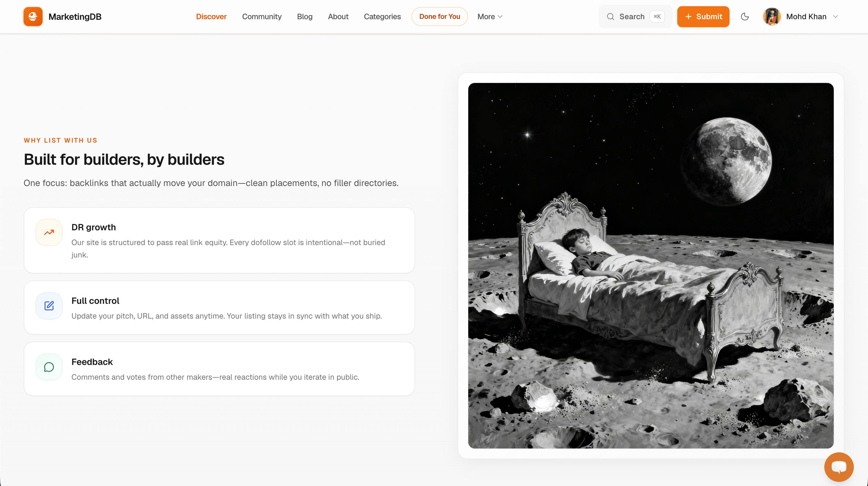Click the Full control edit pencil icon
Viewport: 868px width, 486px height.
click(49, 306)
